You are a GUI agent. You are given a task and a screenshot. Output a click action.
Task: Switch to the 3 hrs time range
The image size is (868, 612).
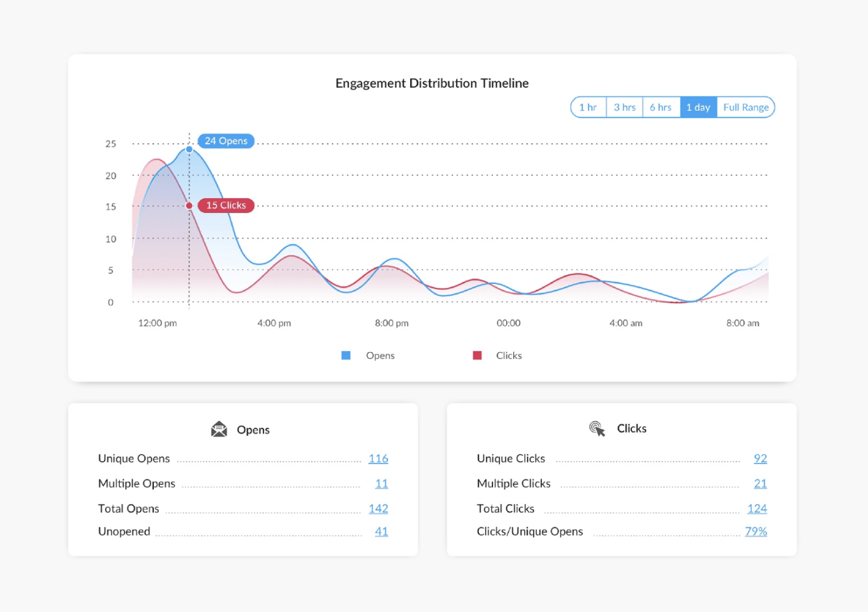click(624, 107)
